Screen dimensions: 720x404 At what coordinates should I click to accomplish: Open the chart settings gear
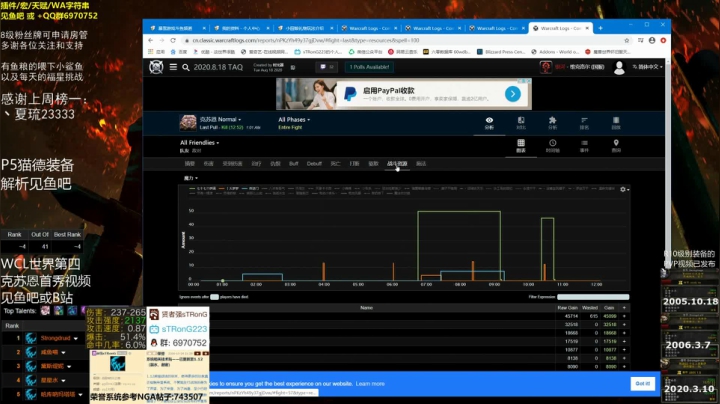click(x=623, y=189)
